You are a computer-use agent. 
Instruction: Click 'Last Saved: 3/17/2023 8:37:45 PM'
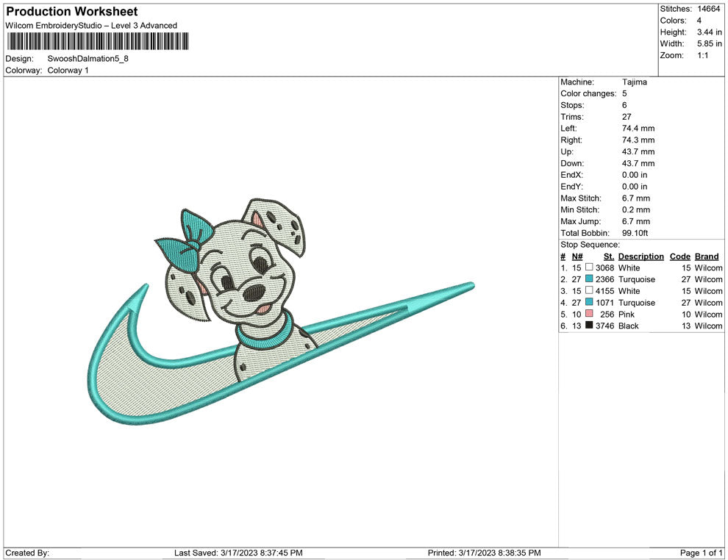pos(238,553)
